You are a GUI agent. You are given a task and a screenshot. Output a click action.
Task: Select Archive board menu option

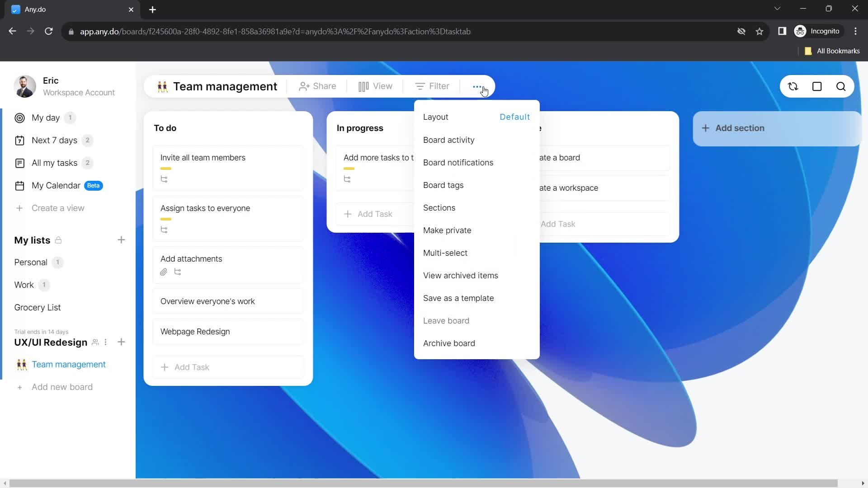(x=449, y=343)
